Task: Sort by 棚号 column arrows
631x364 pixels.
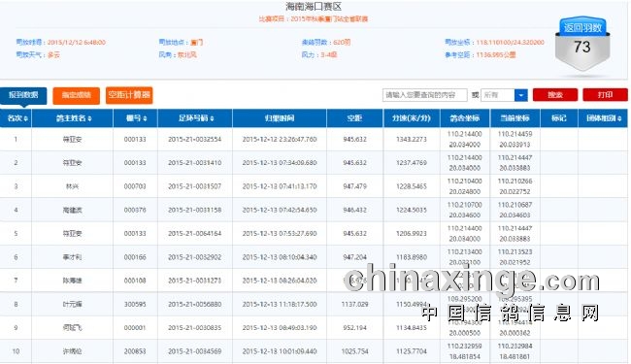Action: (145, 118)
